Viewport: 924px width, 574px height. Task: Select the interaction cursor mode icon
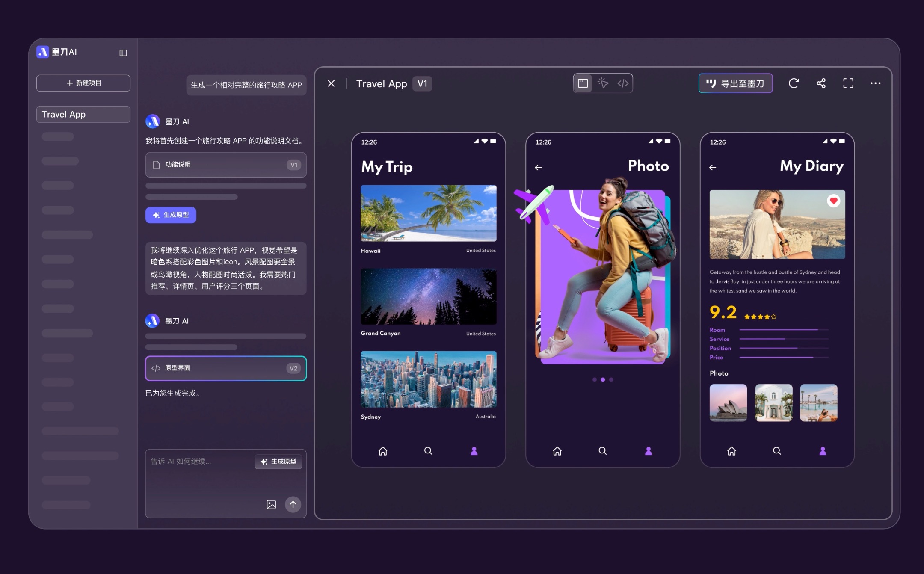click(x=603, y=83)
